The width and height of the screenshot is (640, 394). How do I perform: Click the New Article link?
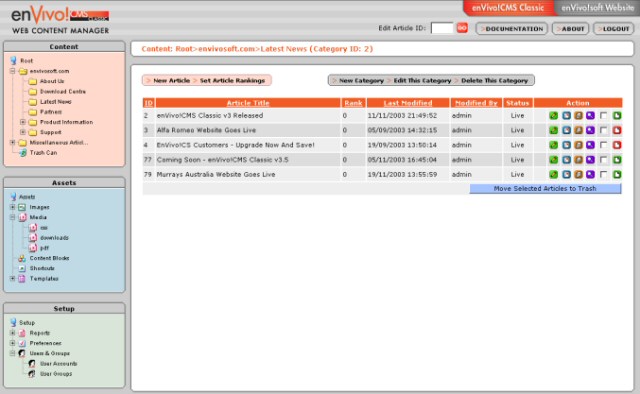point(171,80)
